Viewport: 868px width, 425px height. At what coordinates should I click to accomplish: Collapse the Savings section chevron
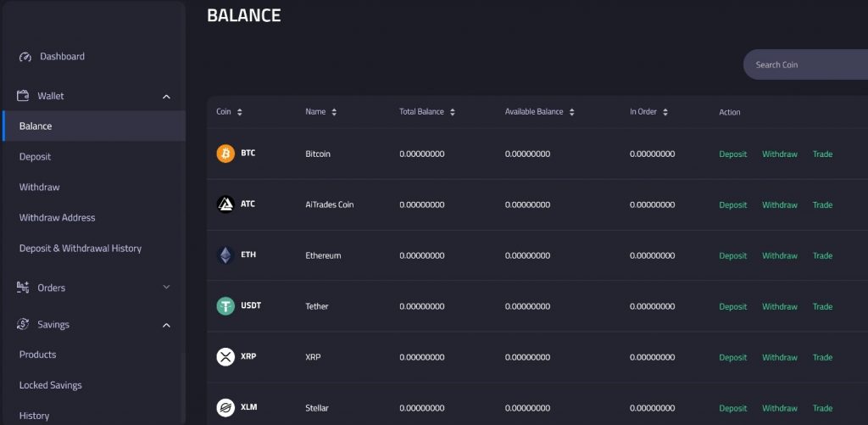[166, 325]
